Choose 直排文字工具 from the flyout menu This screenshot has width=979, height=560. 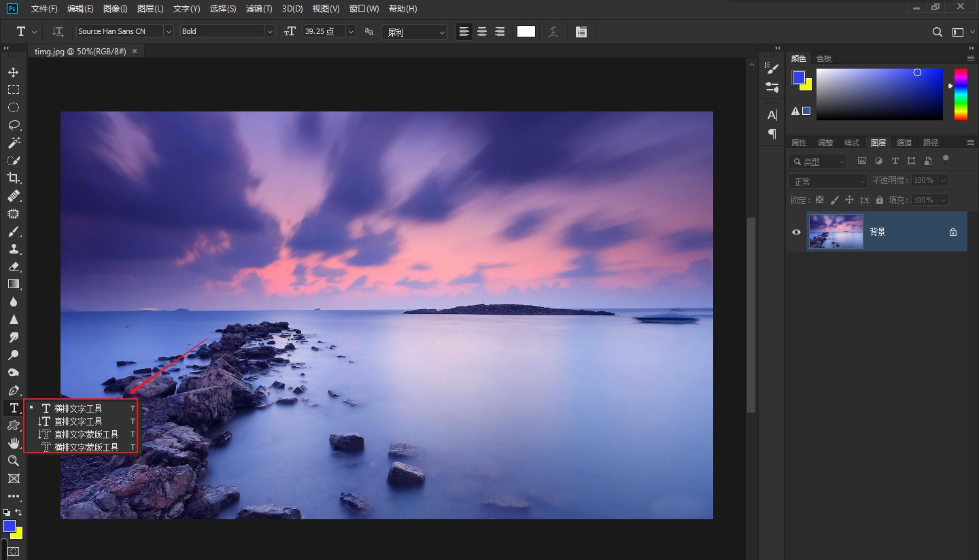[78, 421]
